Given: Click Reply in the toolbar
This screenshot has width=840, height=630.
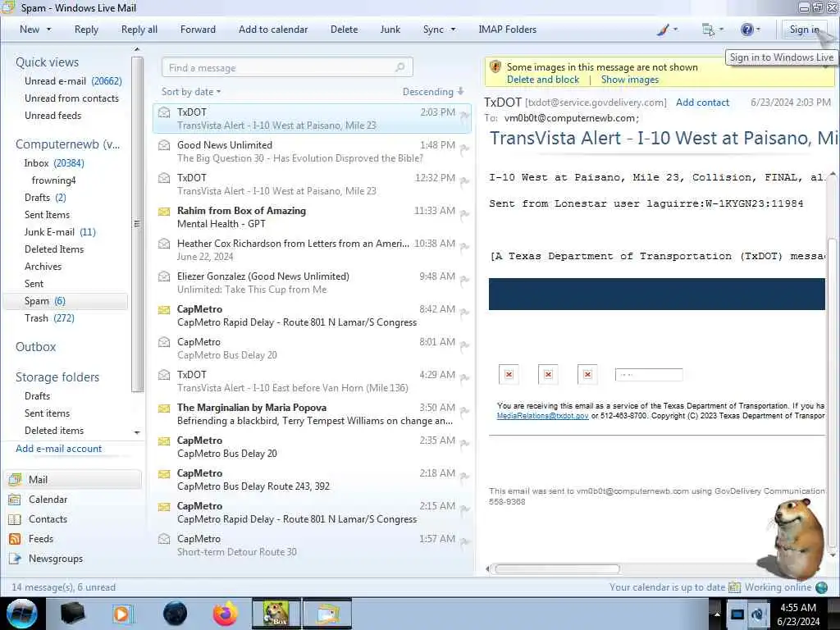Looking at the screenshot, I should 86,30.
